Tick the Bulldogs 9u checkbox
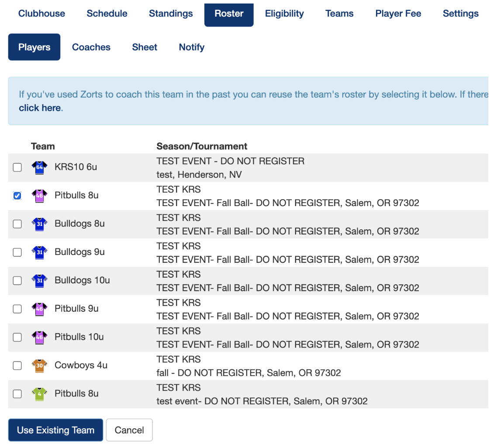The width and height of the screenshot is (490, 448). click(x=17, y=252)
